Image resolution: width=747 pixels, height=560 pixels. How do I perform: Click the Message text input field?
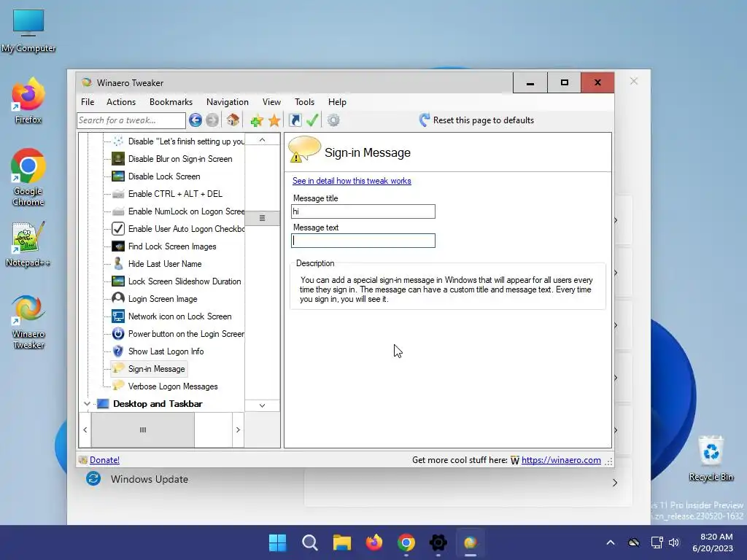pyautogui.click(x=363, y=241)
